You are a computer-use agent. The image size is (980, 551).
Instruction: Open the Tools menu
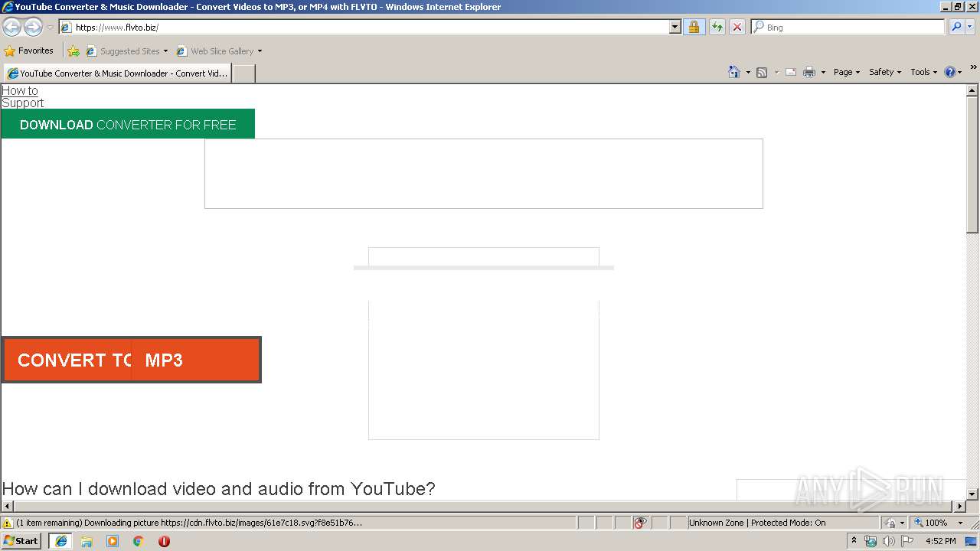(923, 72)
